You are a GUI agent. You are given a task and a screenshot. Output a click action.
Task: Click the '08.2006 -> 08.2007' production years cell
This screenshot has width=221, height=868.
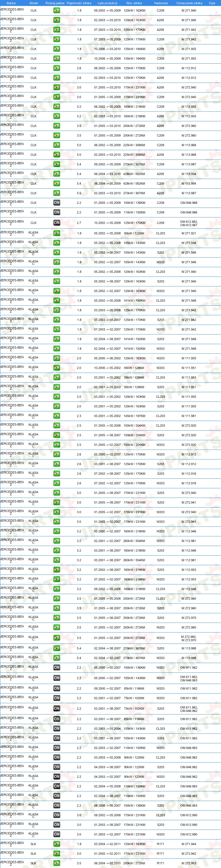(107, 806)
